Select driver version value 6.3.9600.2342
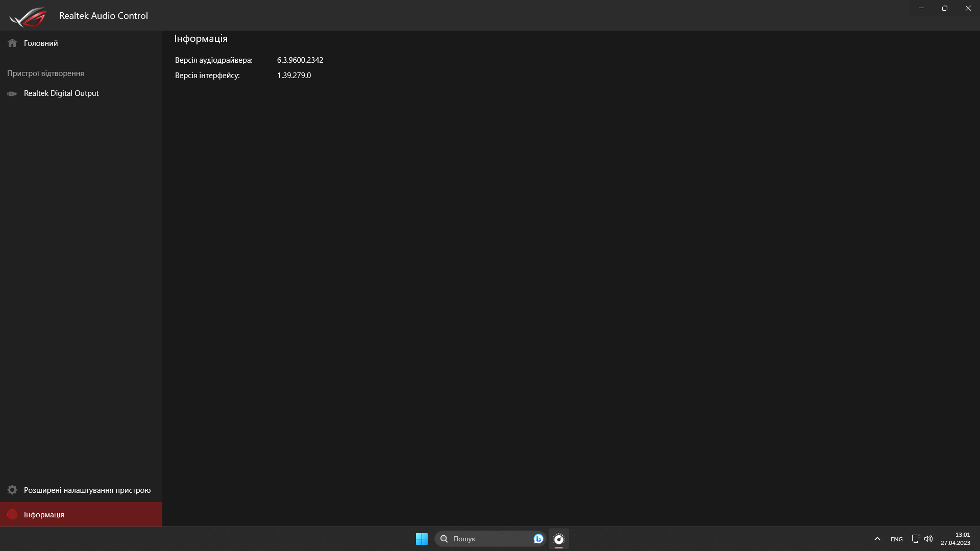 click(300, 60)
